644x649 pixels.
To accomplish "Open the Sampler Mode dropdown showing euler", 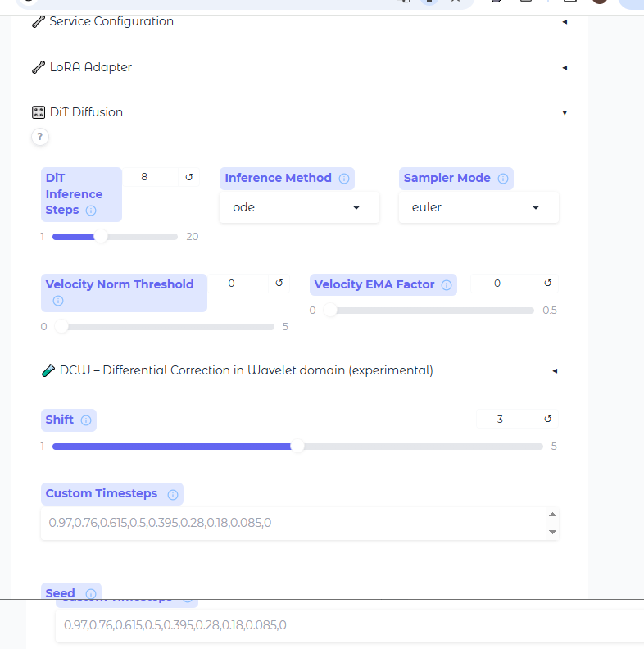I will (x=478, y=207).
